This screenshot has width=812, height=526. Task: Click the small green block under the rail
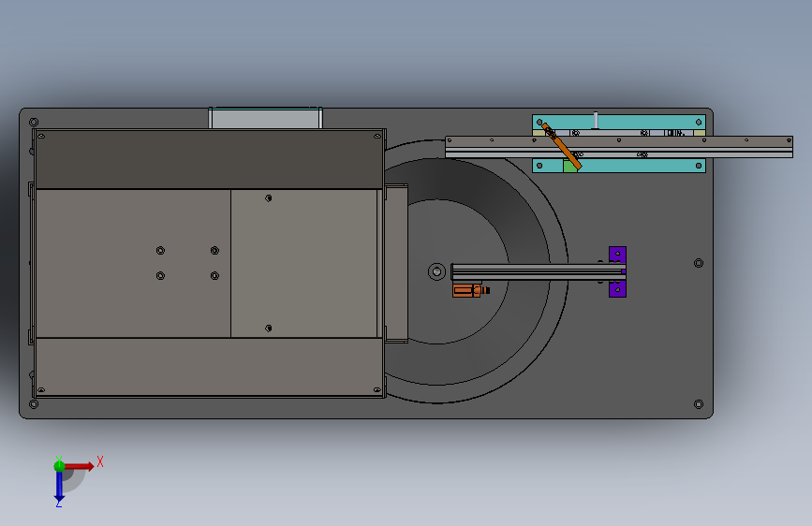coord(569,167)
